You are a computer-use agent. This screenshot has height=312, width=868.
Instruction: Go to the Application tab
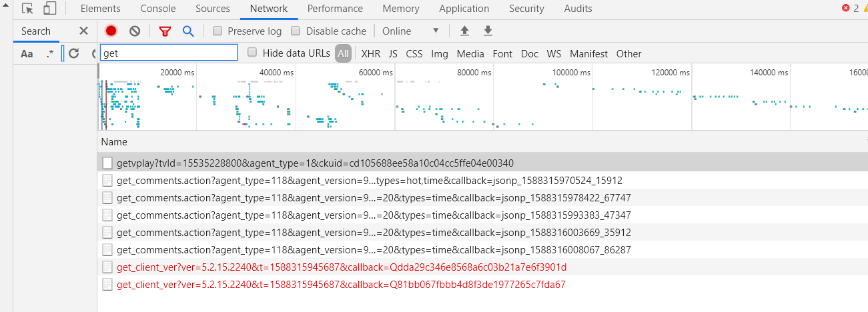464,9
